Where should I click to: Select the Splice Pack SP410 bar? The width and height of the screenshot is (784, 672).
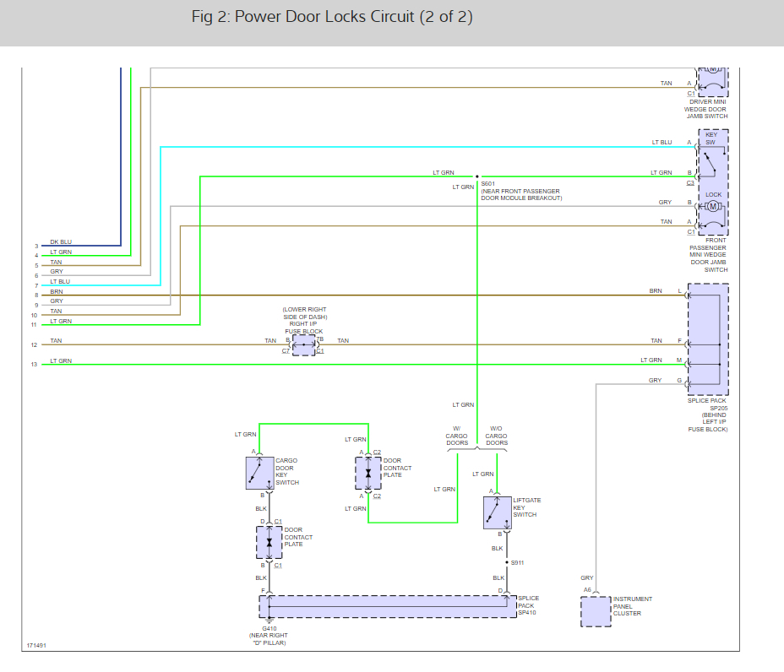[388, 606]
